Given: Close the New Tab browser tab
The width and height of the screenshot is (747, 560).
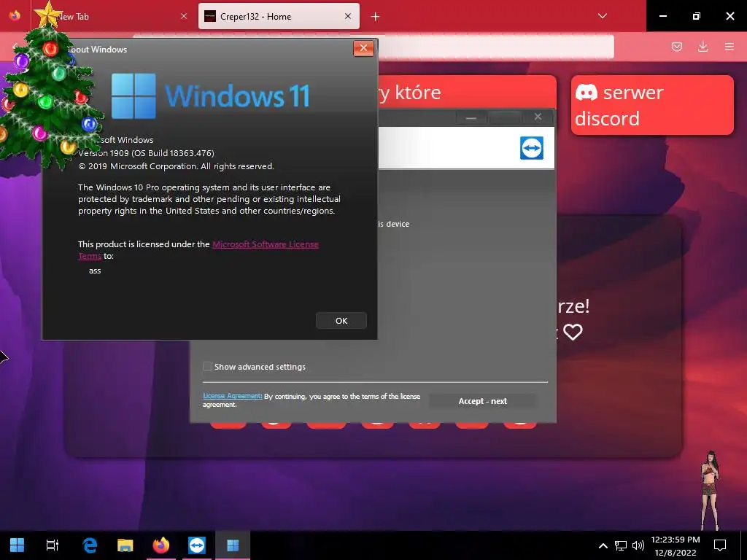Looking at the screenshot, I should click(184, 16).
